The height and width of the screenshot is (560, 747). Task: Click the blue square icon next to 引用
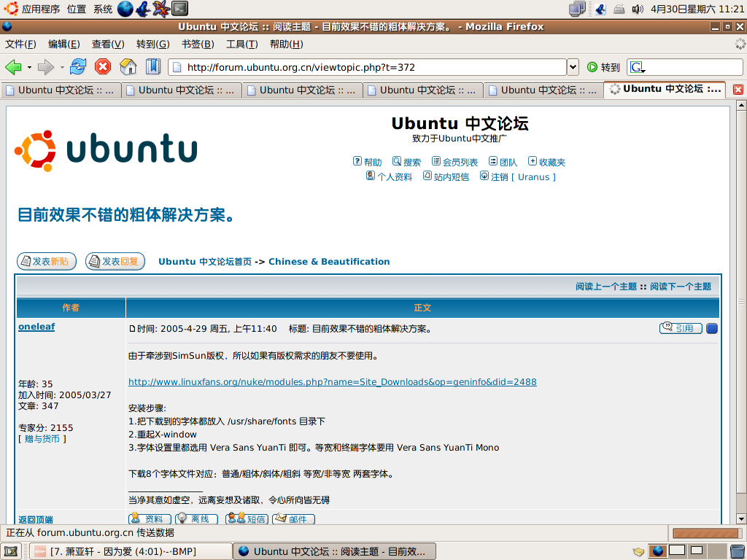712,329
